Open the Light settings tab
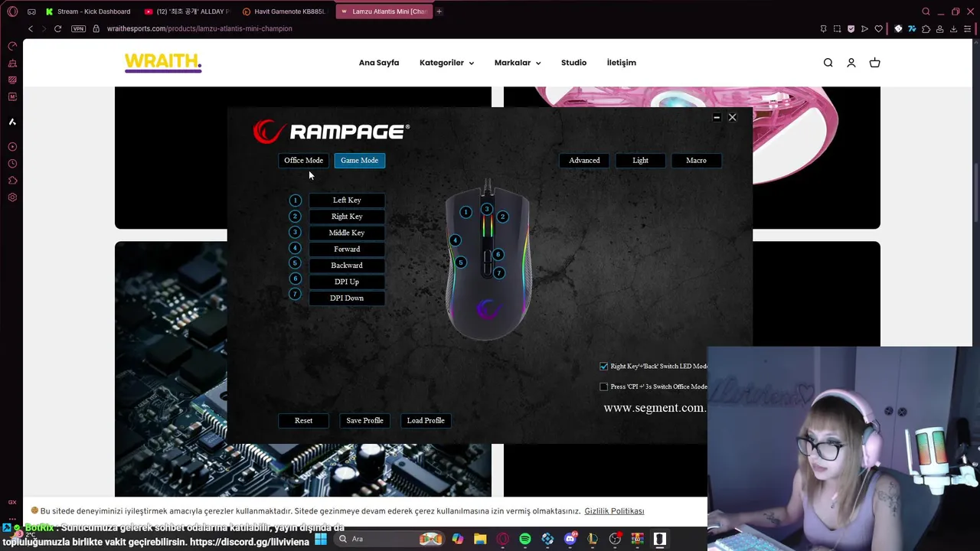 coord(640,160)
